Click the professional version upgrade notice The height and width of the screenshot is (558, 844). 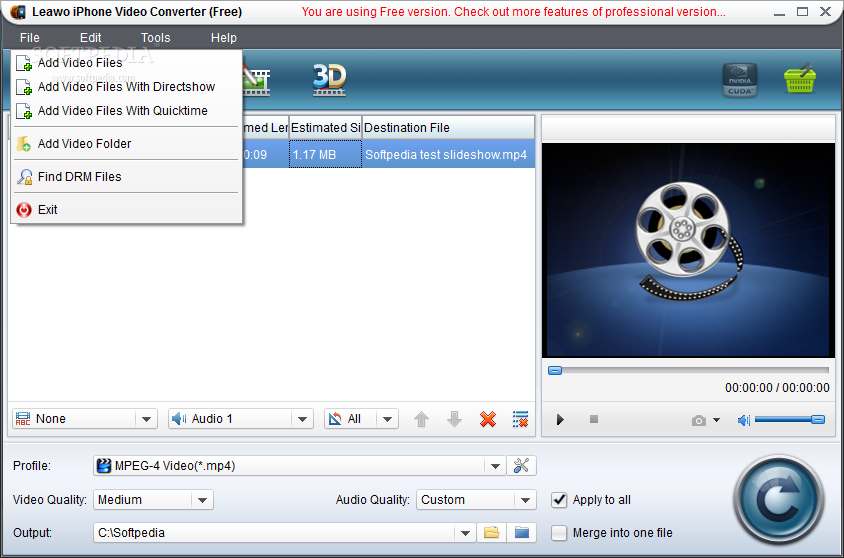tap(513, 11)
